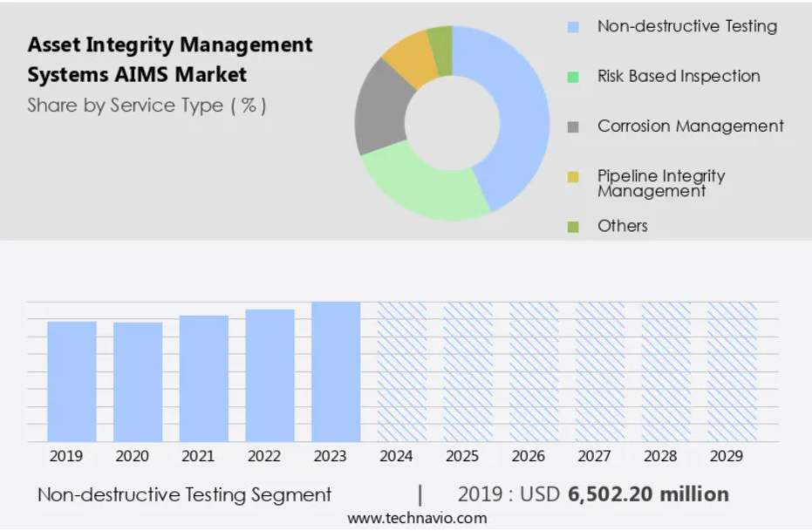Click the olive Others legend swatch
The width and height of the screenshot is (812, 531).
(573, 227)
